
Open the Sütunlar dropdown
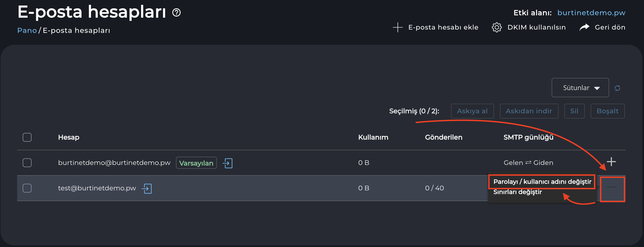click(x=580, y=88)
